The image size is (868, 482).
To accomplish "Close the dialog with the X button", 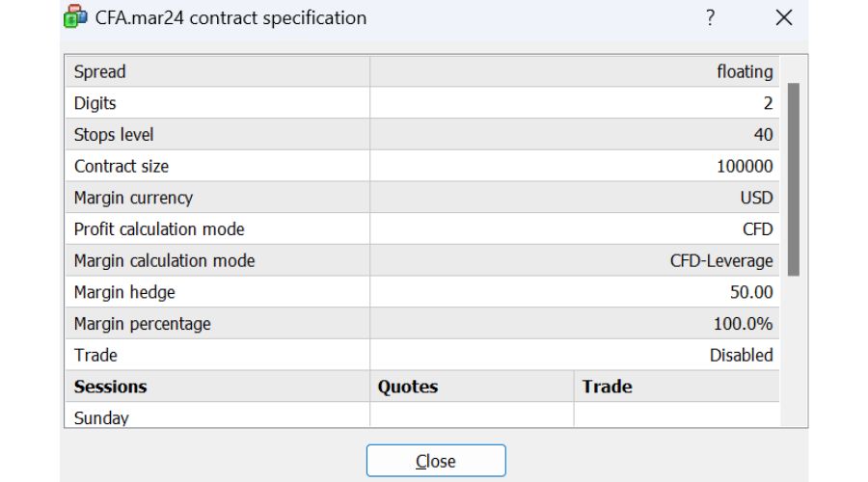I will [x=784, y=17].
